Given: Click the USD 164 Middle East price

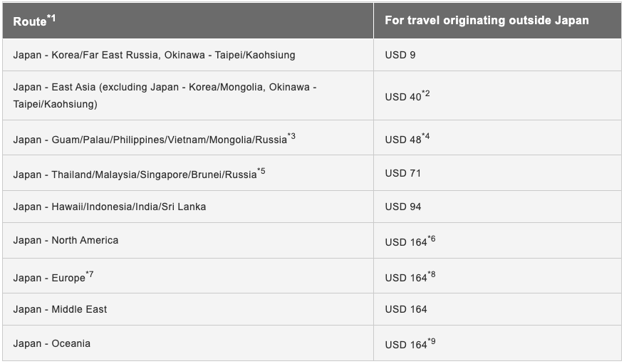Looking at the screenshot, I should pos(406,309).
